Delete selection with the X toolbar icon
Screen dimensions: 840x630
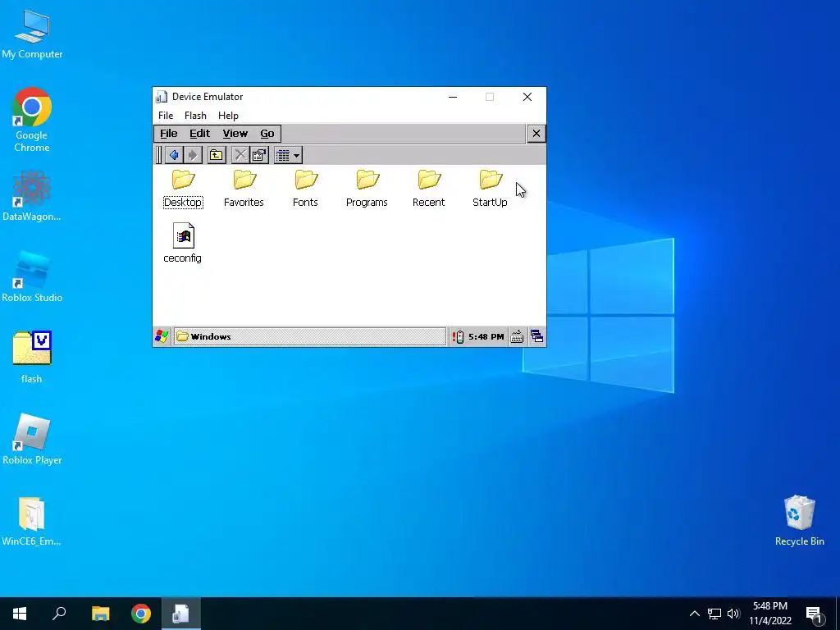coord(240,155)
